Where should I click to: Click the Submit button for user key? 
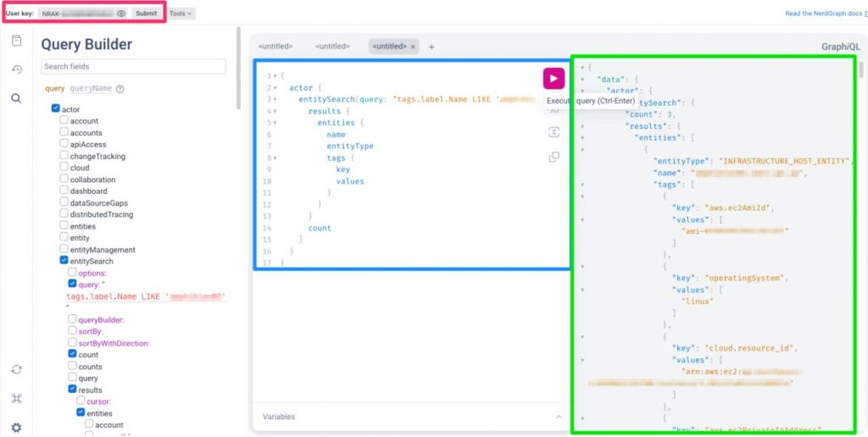(x=146, y=14)
